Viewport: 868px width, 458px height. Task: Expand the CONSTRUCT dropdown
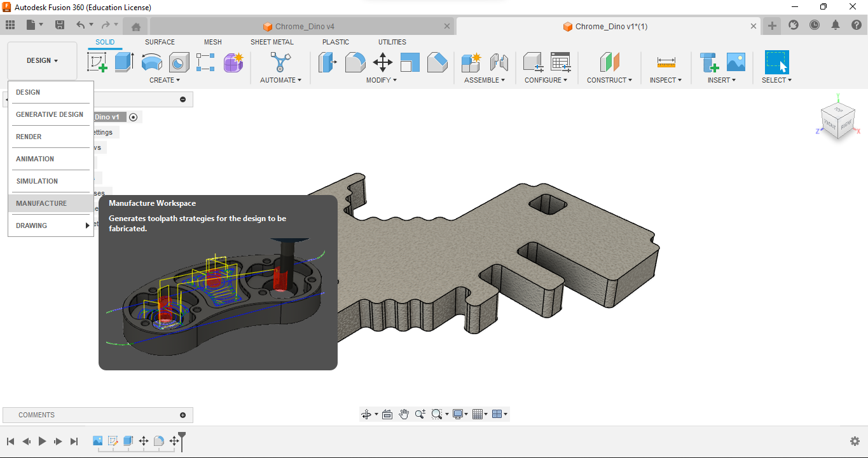click(610, 80)
